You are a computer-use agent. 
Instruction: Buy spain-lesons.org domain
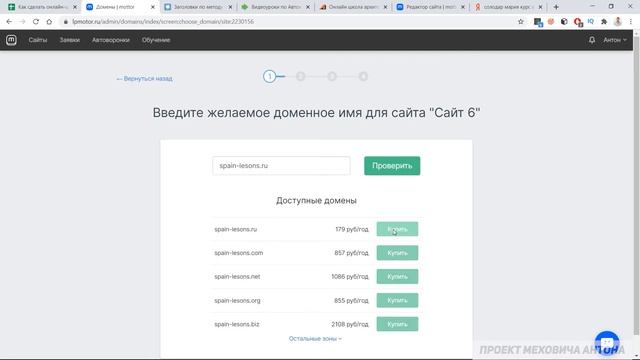point(397,300)
